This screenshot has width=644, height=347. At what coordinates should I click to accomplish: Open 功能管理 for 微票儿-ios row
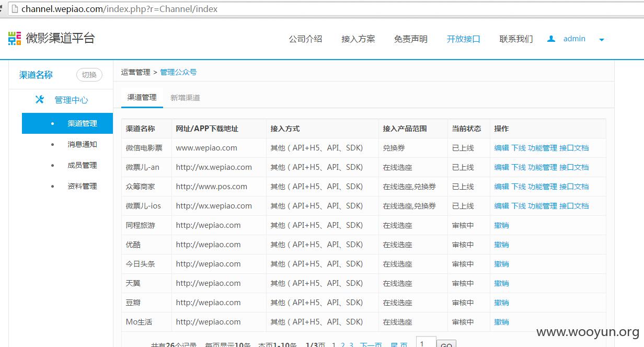click(x=543, y=206)
